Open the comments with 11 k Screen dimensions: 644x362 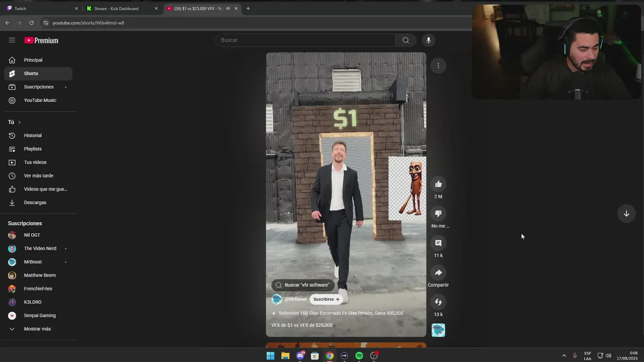point(438,243)
